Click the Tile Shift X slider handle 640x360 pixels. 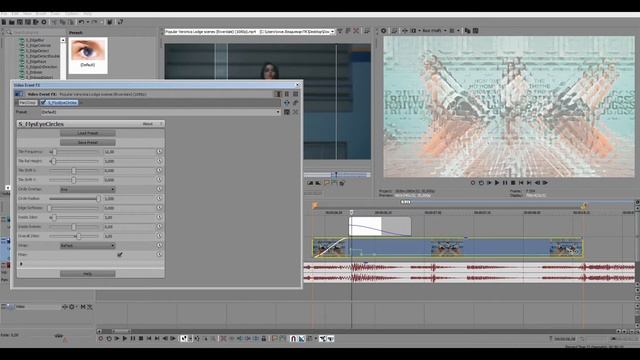click(x=74, y=171)
